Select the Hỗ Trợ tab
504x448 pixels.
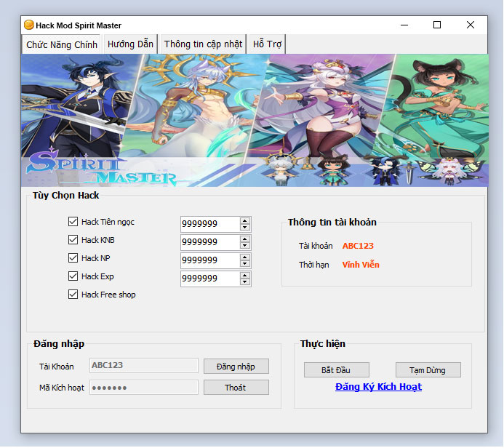point(267,44)
